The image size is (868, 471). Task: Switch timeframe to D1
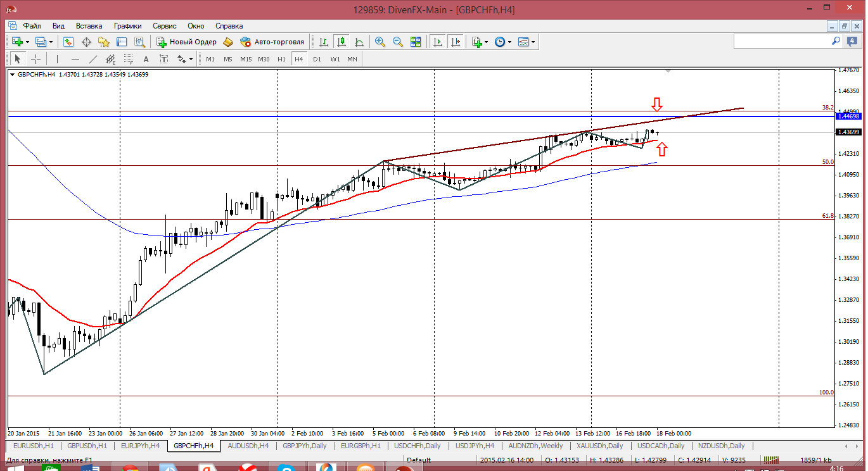(x=317, y=59)
